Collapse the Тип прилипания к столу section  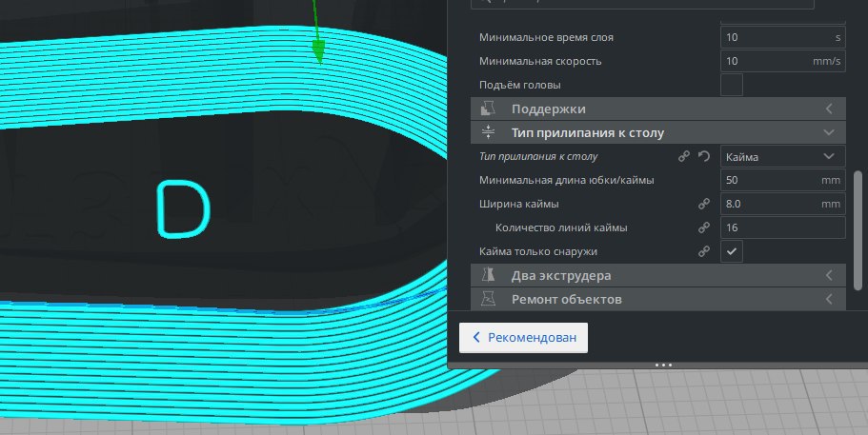pyautogui.click(x=829, y=132)
